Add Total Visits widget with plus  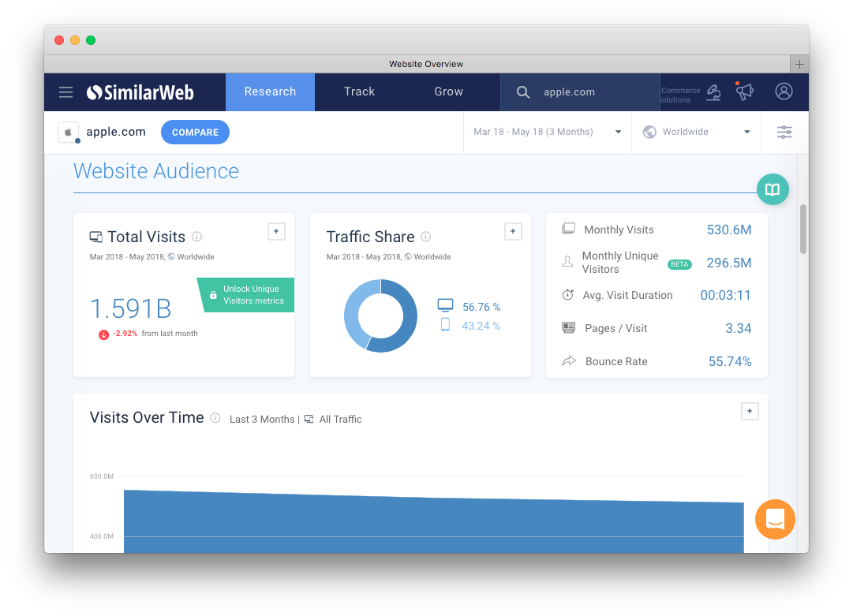coord(276,232)
